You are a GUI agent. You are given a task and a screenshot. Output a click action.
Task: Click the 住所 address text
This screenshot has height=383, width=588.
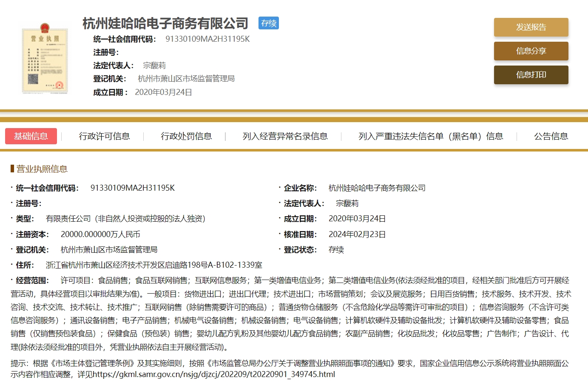coord(154,265)
